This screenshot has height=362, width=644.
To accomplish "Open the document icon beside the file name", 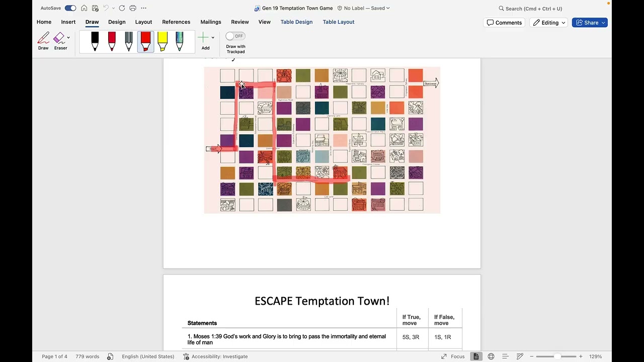I will [257, 8].
